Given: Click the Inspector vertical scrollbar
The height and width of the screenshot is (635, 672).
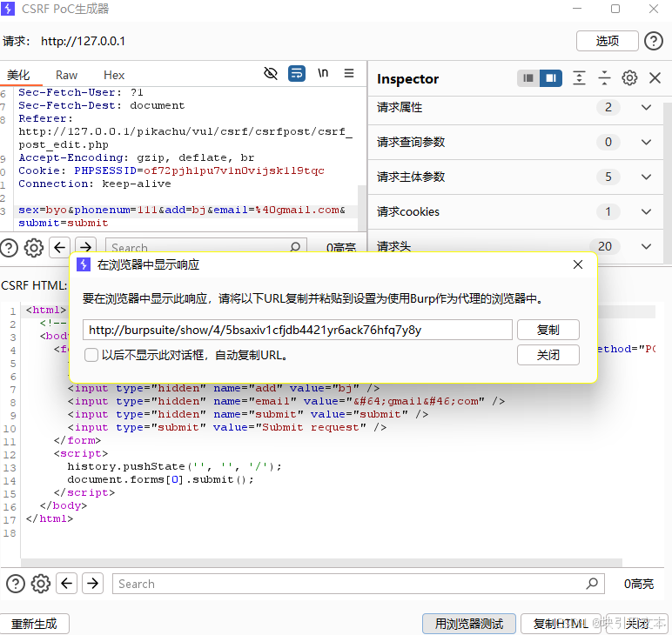Looking at the screenshot, I should [668, 183].
